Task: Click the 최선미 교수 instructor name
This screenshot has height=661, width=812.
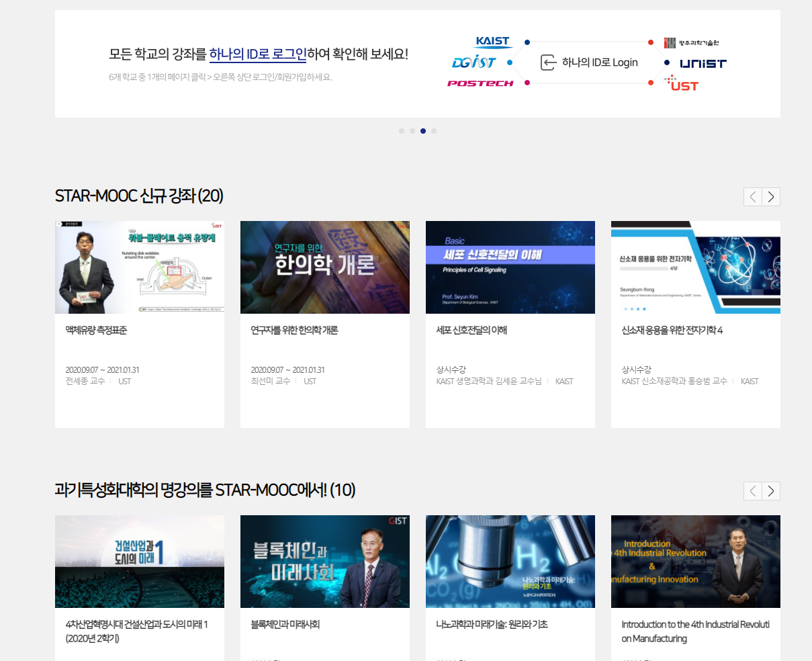Action: point(271,382)
